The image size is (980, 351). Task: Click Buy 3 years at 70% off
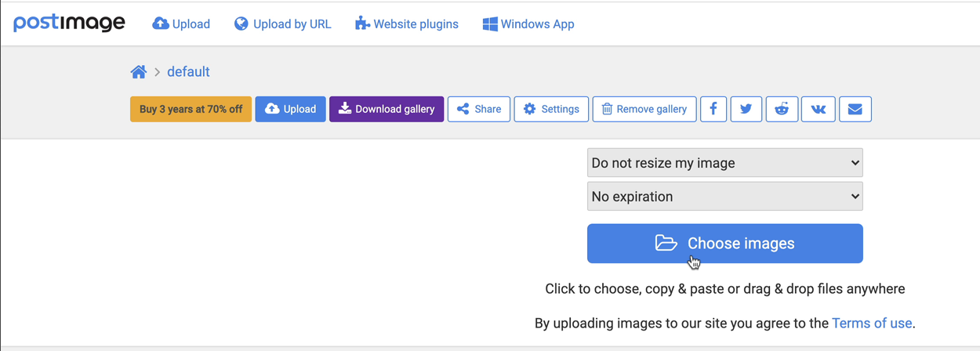[191, 109]
